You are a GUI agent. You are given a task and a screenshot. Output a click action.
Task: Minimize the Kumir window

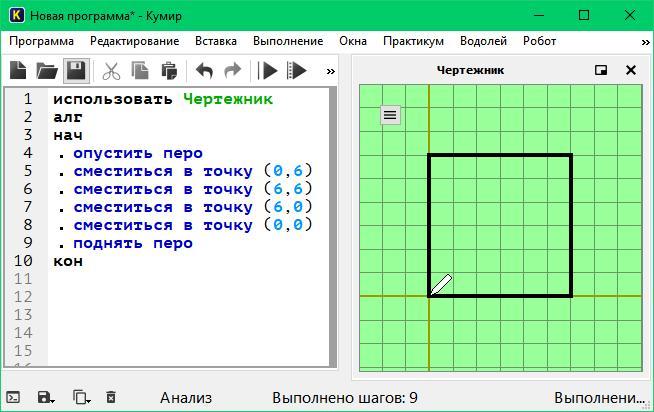[539, 16]
